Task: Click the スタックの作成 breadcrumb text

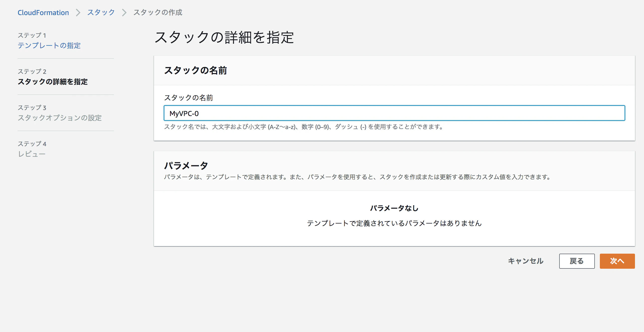Action: tap(158, 13)
